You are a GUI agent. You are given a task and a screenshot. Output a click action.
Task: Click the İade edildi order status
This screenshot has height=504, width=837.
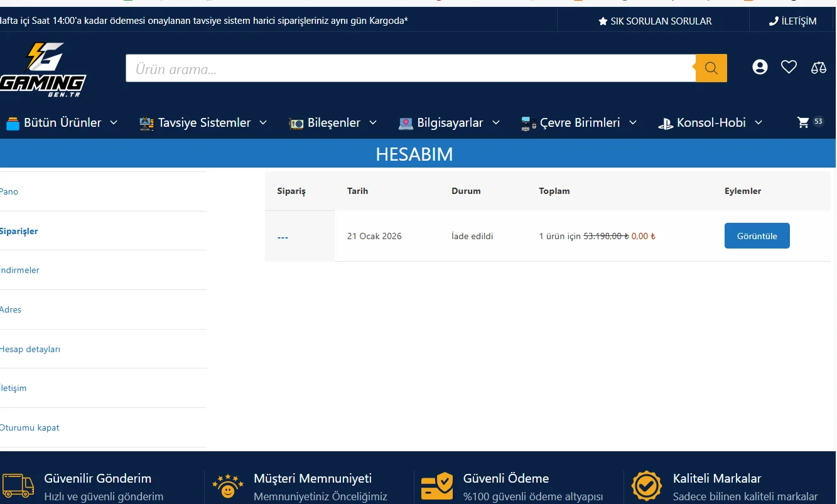point(472,237)
